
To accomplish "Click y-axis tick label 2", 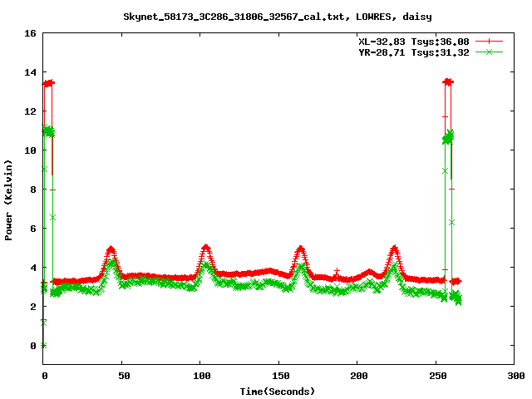I will pos(33,307).
